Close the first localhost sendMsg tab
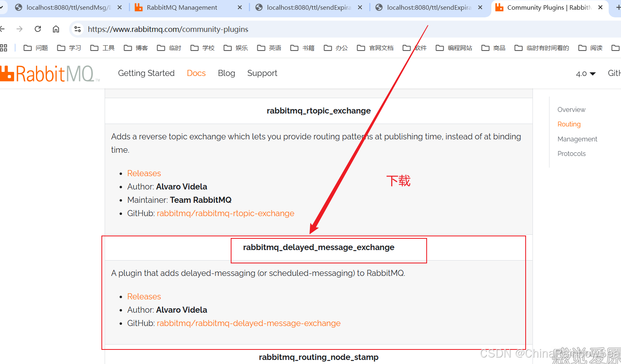 (120, 7)
